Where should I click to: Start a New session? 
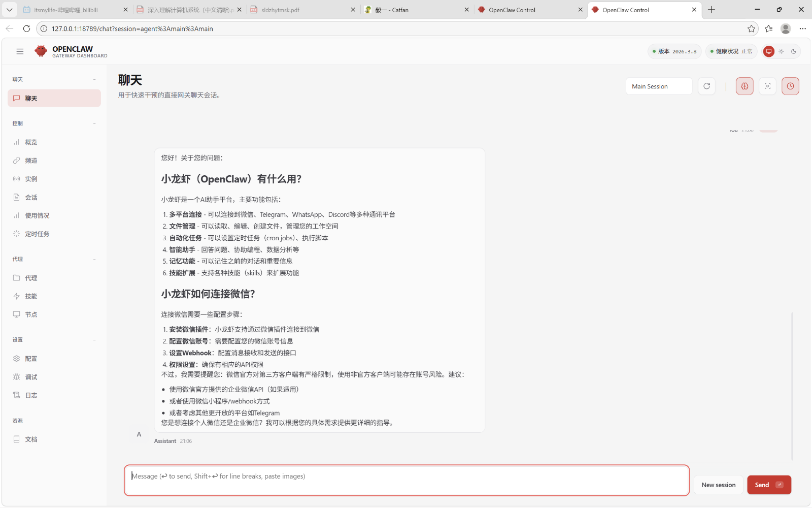[718, 485]
